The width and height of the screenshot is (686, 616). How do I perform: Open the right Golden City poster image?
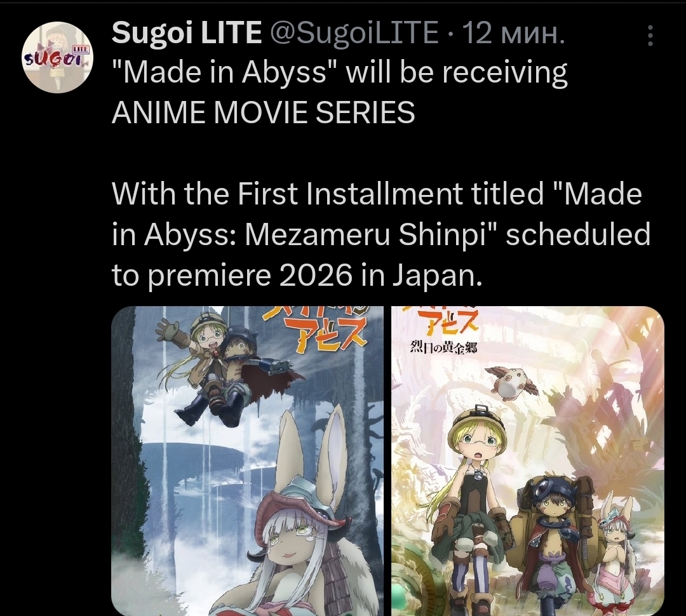tap(528, 460)
